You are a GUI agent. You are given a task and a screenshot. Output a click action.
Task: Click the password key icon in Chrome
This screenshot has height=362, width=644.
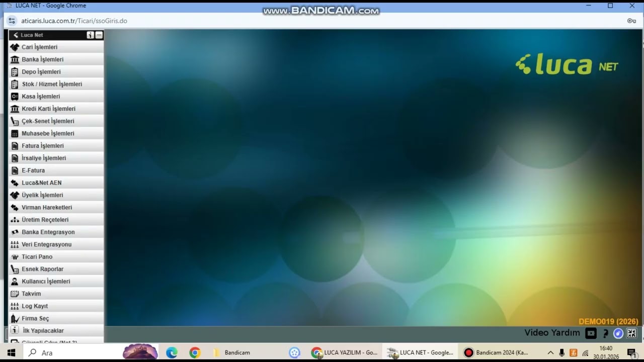(x=631, y=21)
